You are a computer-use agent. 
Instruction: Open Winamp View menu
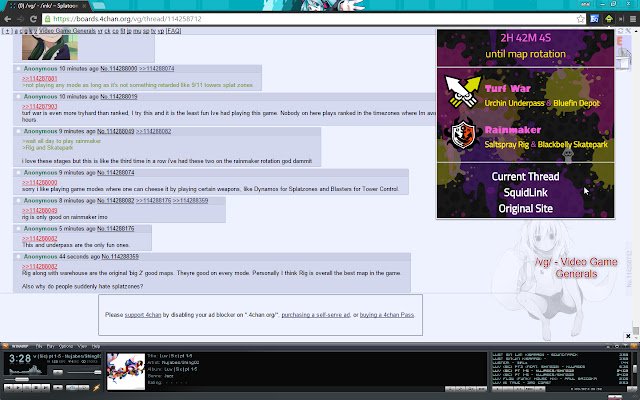click(x=82, y=346)
